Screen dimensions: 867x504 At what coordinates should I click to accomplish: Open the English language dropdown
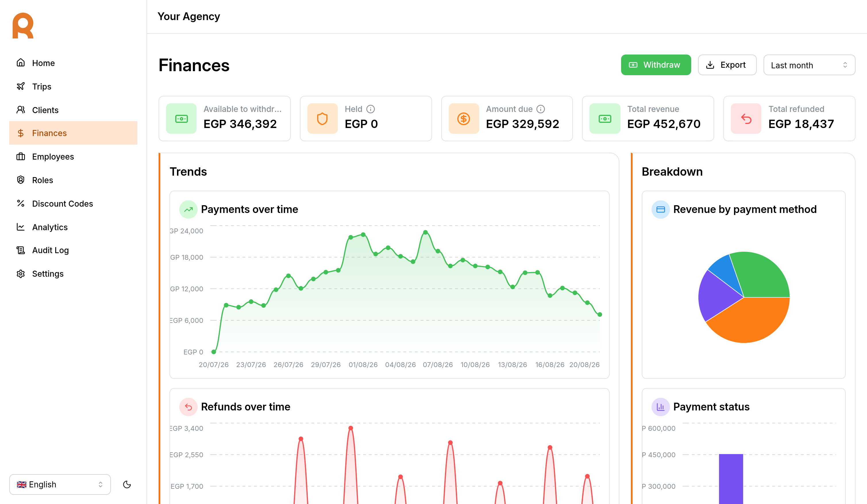[x=60, y=484]
